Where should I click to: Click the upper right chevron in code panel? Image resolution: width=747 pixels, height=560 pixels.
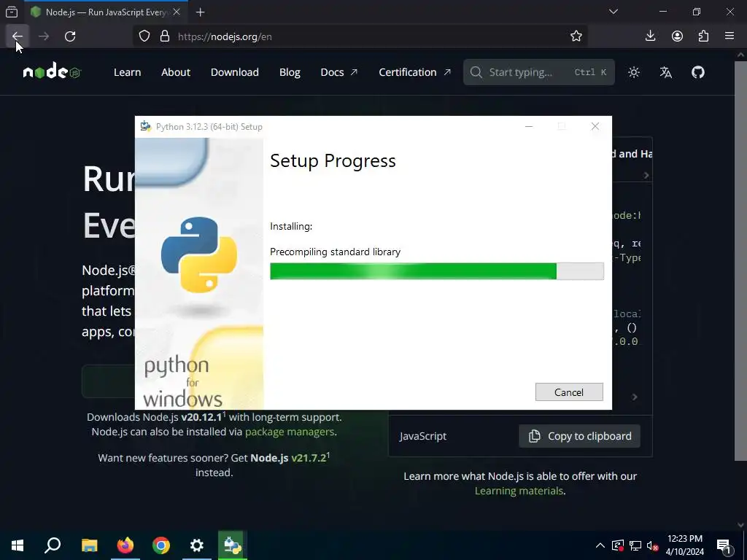click(x=646, y=175)
